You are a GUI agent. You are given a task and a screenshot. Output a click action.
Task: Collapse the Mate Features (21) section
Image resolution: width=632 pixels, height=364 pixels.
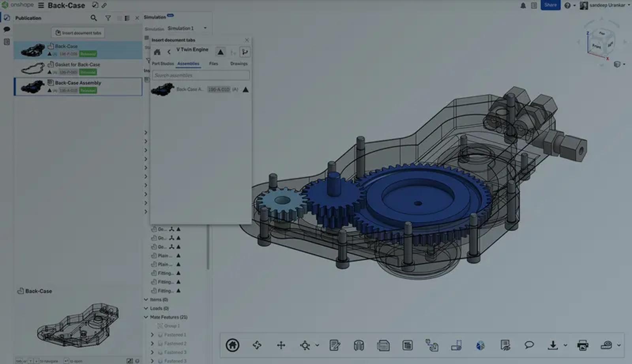[146, 317]
